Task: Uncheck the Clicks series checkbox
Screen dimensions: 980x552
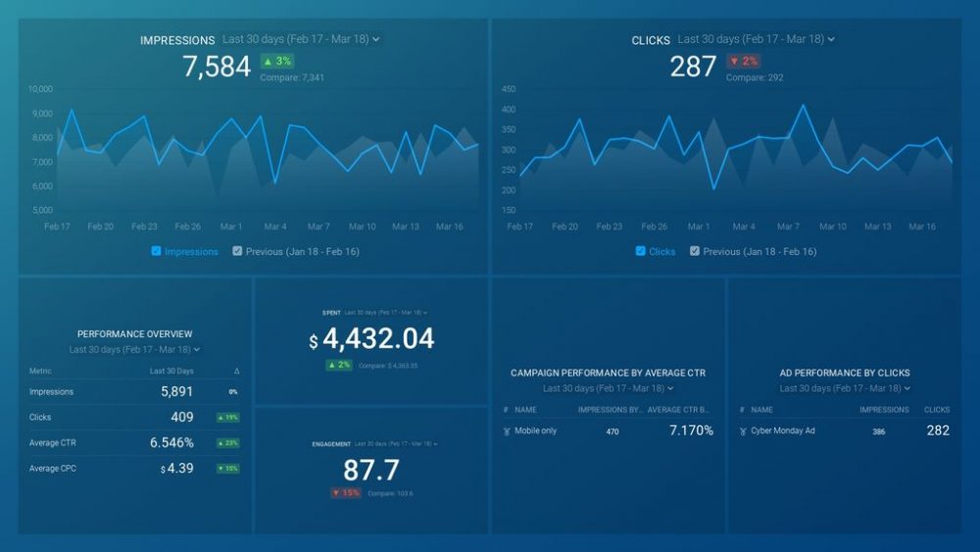Action: pos(641,251)
